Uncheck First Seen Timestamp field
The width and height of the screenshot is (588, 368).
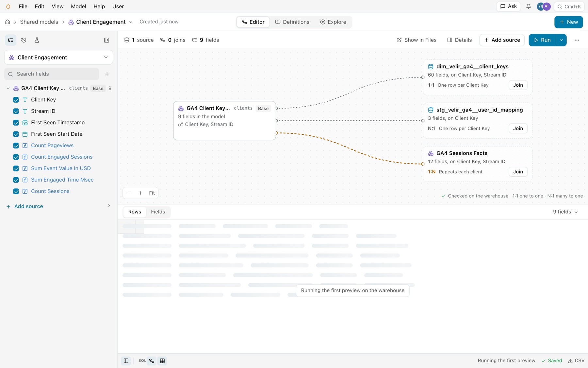[16, 123]
